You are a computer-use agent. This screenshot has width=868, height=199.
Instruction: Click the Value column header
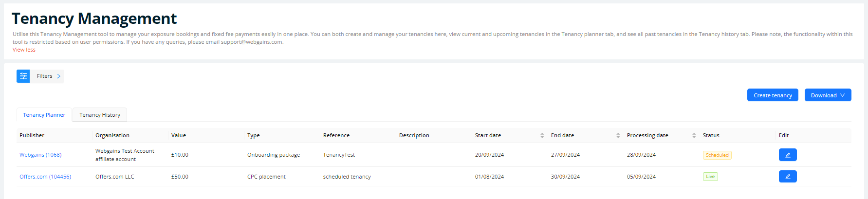[x=179, y=135]
